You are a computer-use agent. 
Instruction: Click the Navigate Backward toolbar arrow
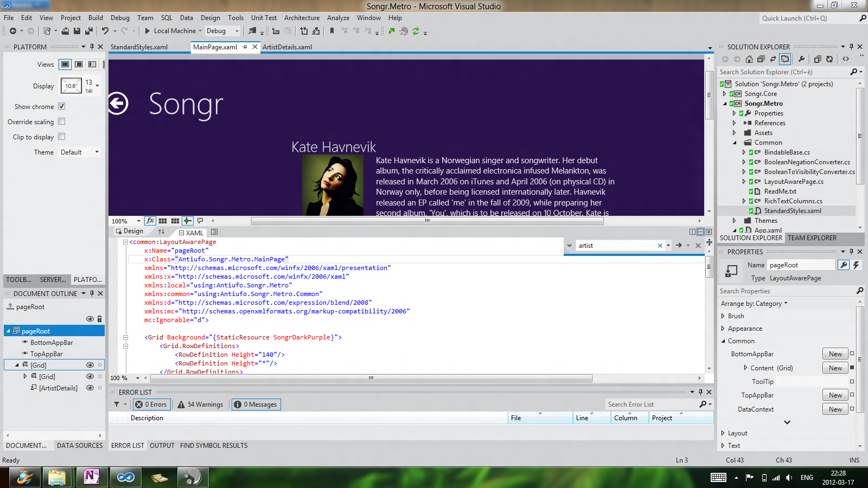pos(13,31)
